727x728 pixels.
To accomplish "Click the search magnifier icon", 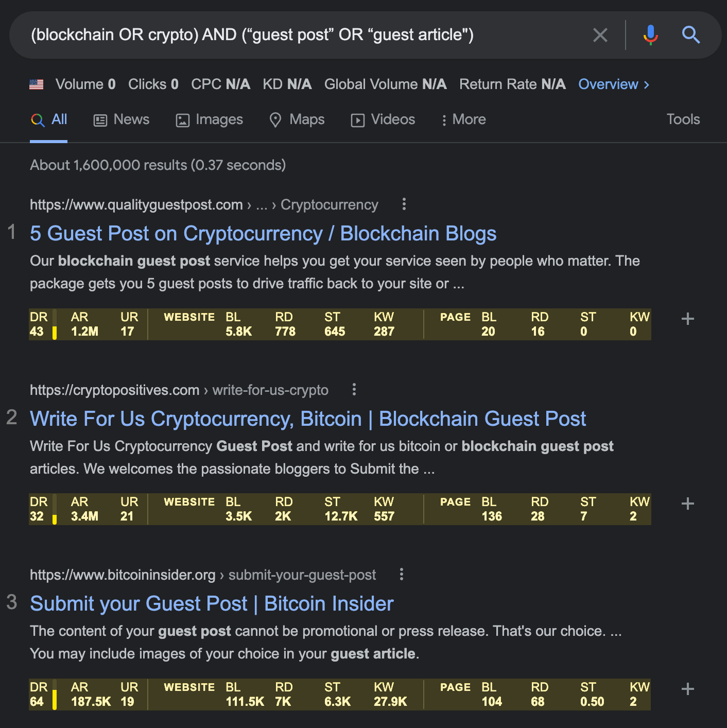I will point(691,35).
